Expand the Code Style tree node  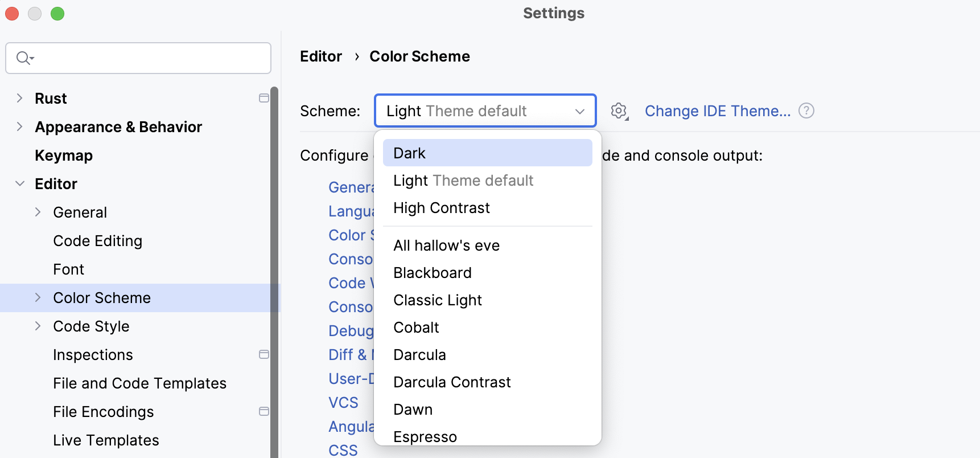tap(38, 326)
